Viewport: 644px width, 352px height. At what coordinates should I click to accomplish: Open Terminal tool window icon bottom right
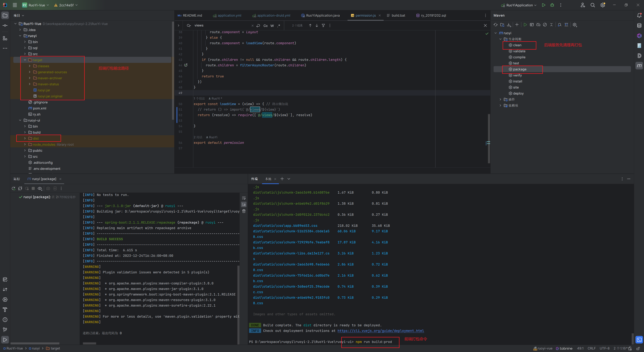tap(639, 340)
